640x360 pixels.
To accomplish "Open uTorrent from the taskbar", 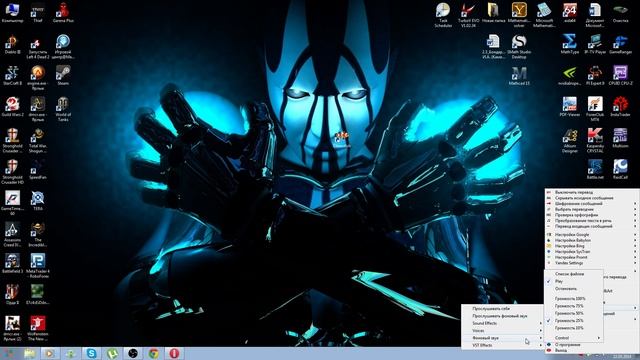I will (113, 353).
